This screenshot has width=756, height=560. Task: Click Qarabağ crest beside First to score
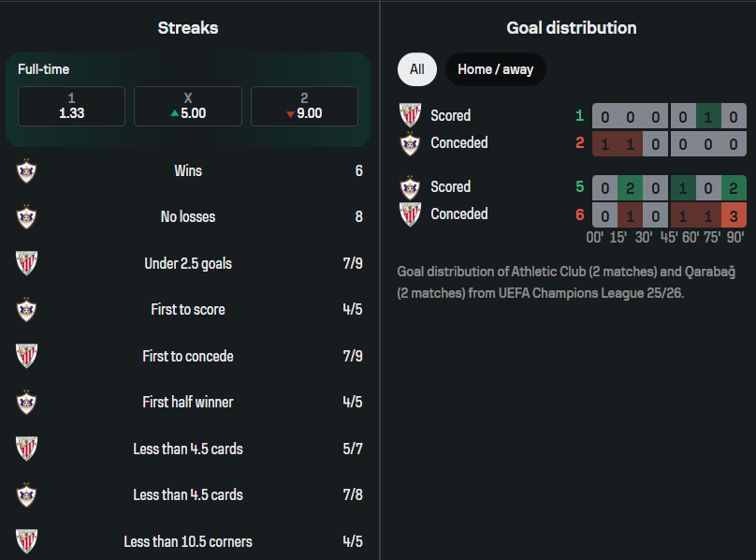(x=26, y=310)
